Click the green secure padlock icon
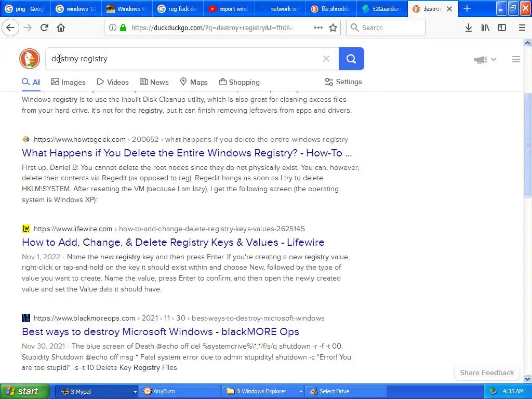The width and height of the screenshot is (532, 399). [x=123, y=28]
